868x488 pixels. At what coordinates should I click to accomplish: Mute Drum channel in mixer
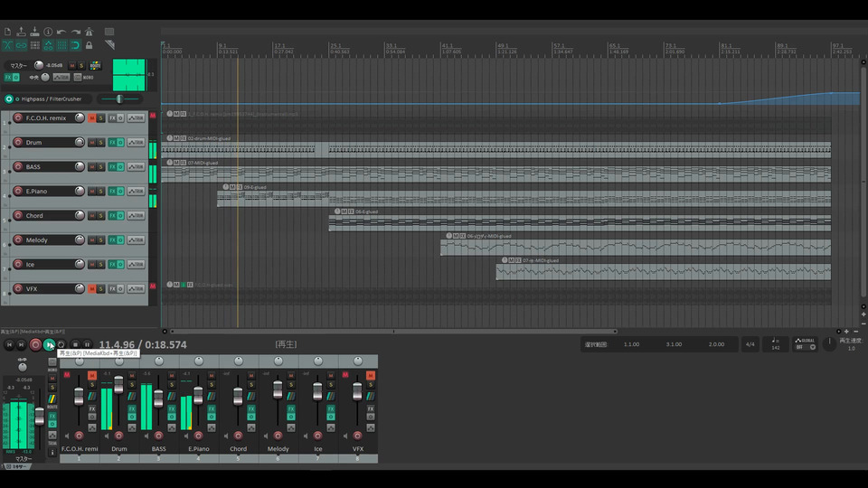(x=132, y=376)
